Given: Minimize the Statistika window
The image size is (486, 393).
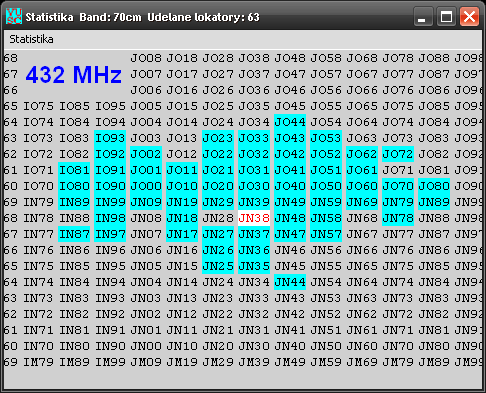Looking at the screenshot, I should [x=423, y=16].
